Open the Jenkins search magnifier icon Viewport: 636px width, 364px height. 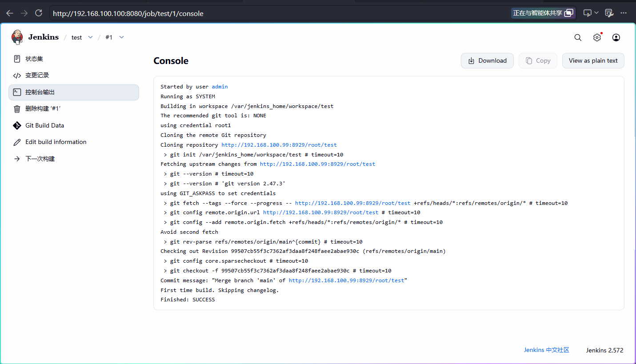tap(578, 37)
